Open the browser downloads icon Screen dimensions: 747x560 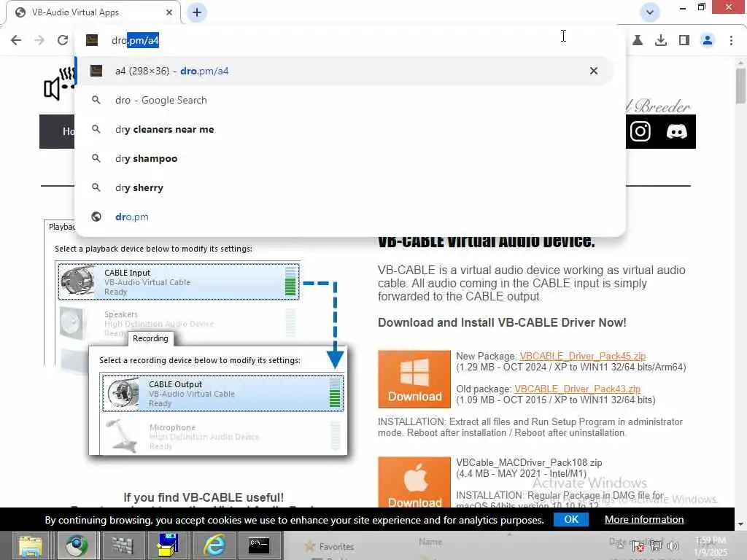[x=661, y=40]
